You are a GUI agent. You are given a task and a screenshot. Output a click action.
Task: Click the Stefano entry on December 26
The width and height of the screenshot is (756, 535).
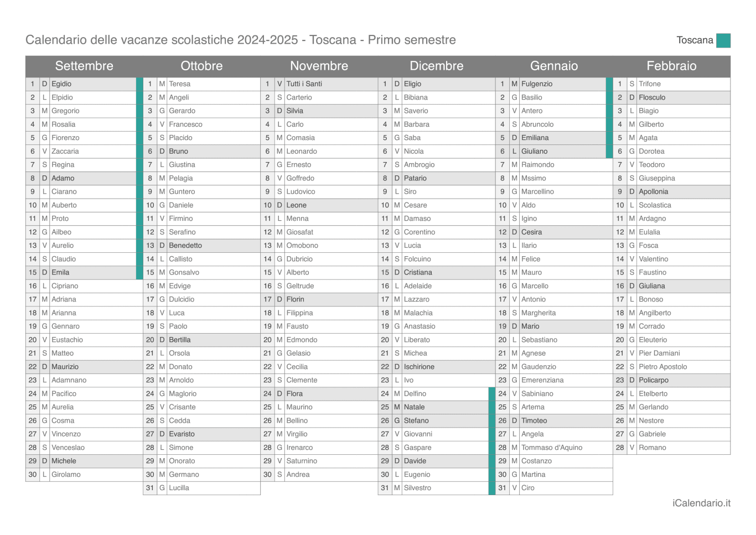(x=416, y=420)
